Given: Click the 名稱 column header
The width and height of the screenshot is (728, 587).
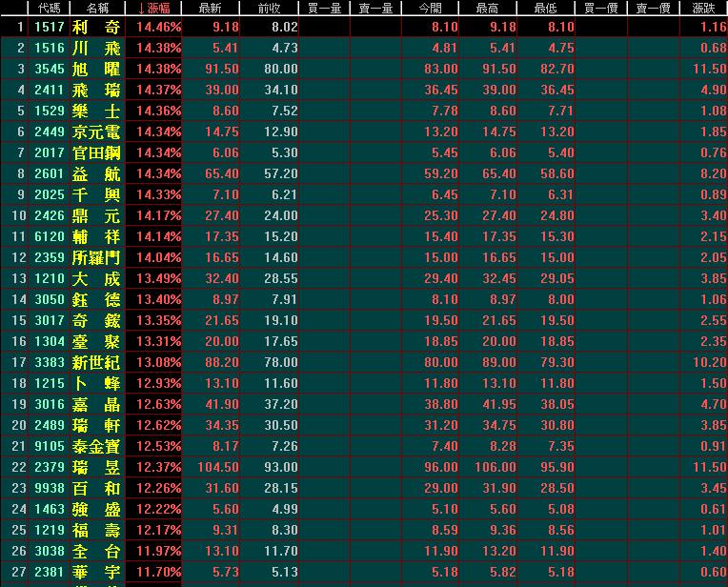Looking at the screenshot, I should (97, 8).
